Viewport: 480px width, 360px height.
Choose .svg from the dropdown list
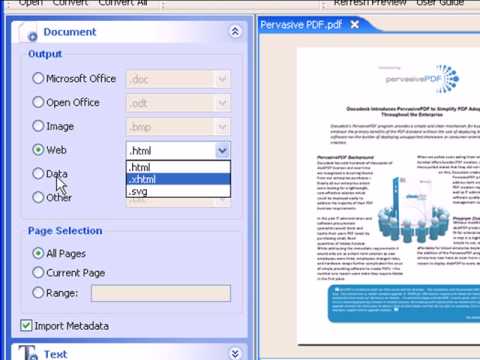178,191
